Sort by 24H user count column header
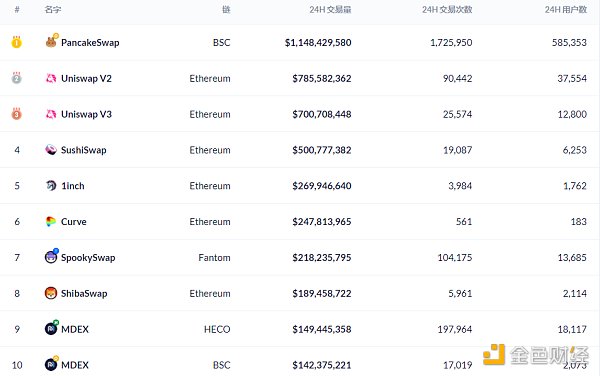Screen dimensions: 600x376 (x=566, y=10)
